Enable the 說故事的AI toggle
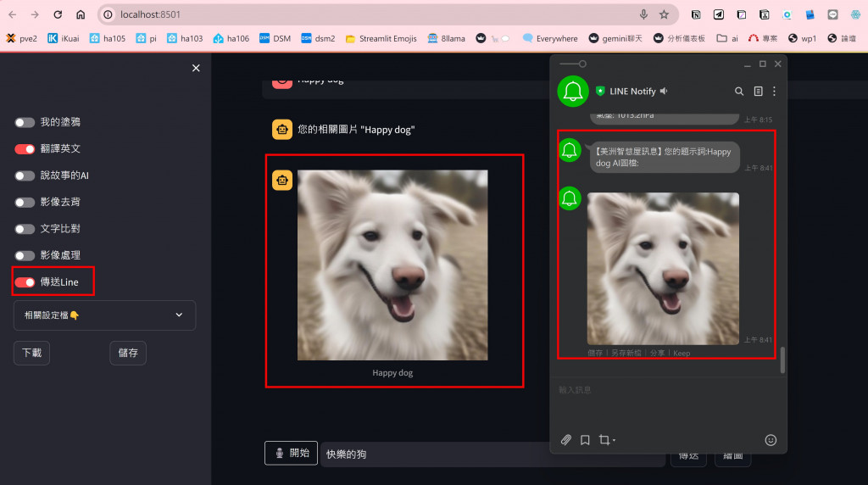Image resolution: width=868 pixels, height=485 pixels. click(x=25, y=176)
